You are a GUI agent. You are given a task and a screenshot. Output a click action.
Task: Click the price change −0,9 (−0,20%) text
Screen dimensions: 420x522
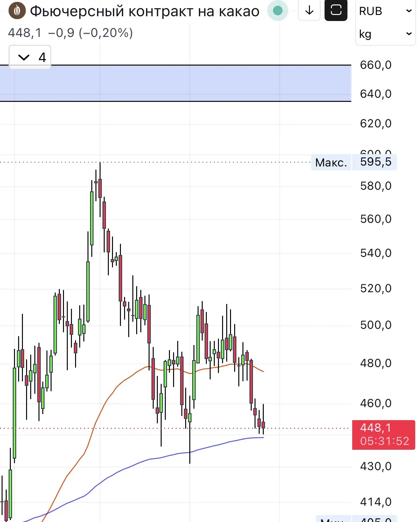[x=90, y=33]
